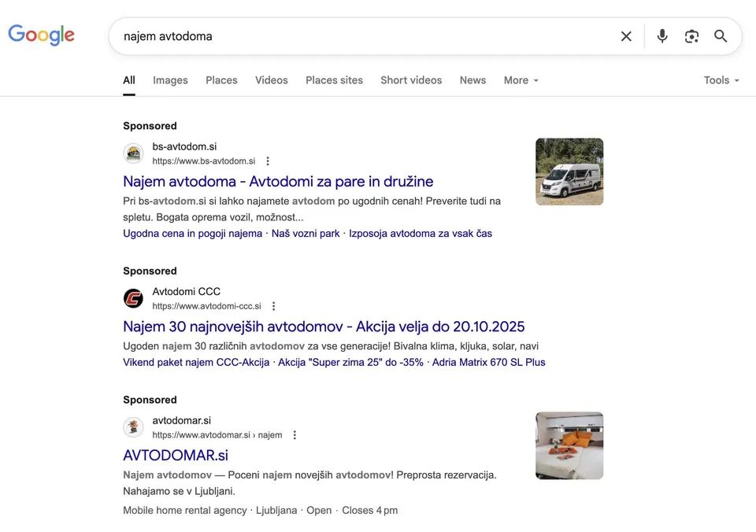Click the https://www.avtodomi-ccc.si URL text
This screenshot has height=532, width=756.
[206, 306]
